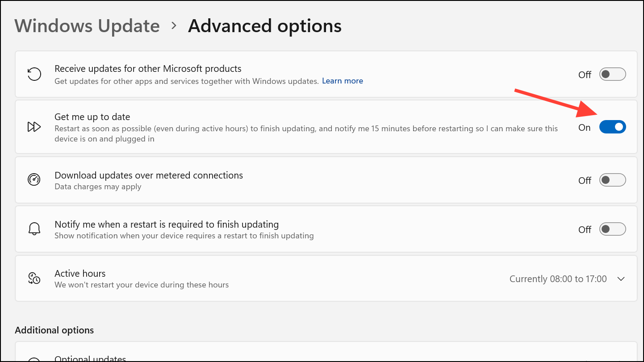
Task: Click the metered connection gauge icon
Action: click(x=34, y=180)
